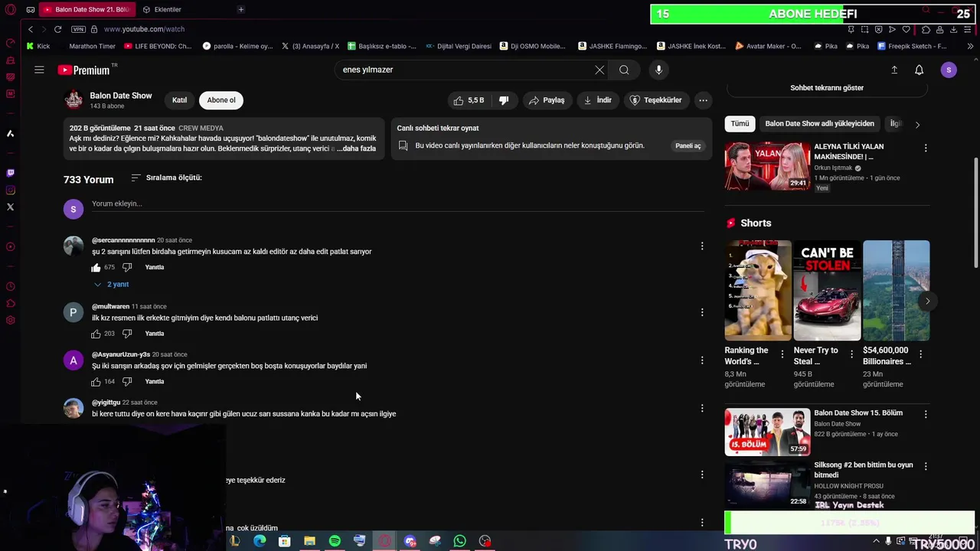Open a new browser tab with the plus
Viewport: 980px width, 551px height.
(x=240, y=9)
